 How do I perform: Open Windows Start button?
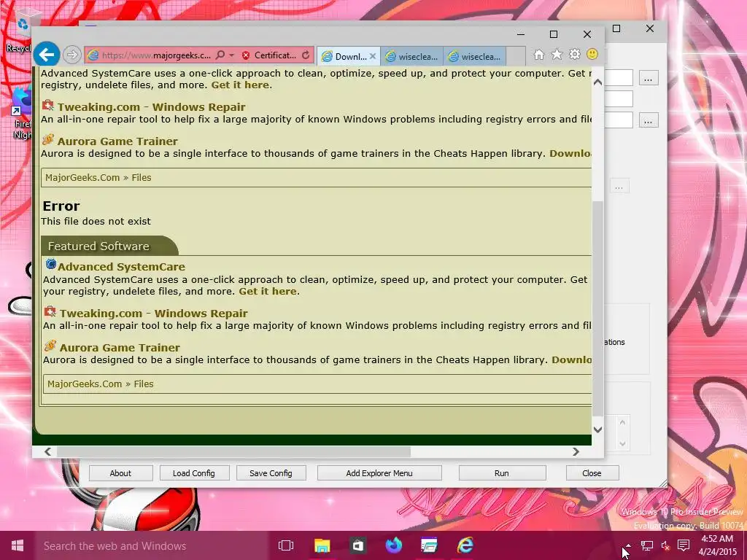point(18,545)
